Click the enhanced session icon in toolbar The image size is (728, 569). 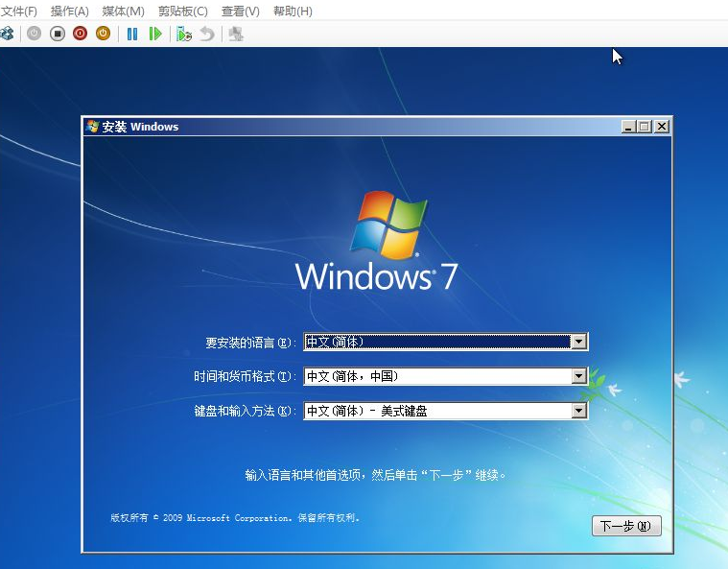(236, 34)
